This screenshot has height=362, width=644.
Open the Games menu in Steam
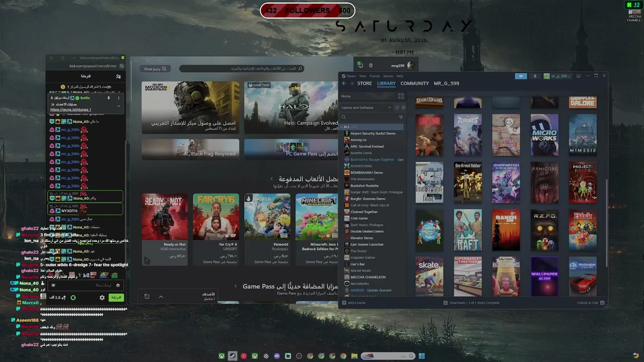click(x=388, y=76)
